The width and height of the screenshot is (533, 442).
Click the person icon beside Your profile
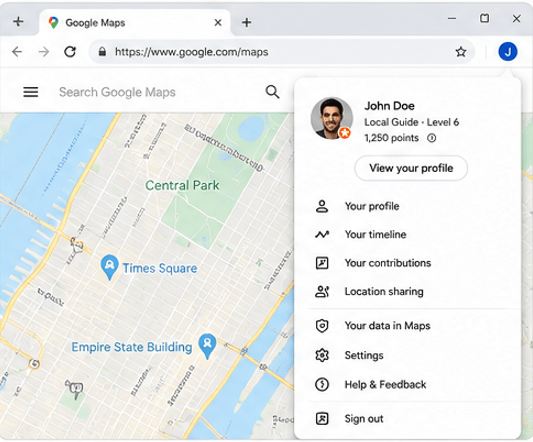coord(322,206)
